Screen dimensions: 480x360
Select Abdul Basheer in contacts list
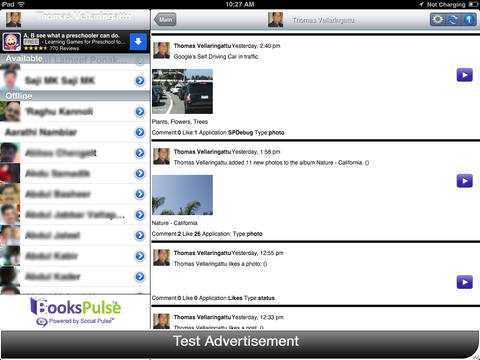point(75,194)
